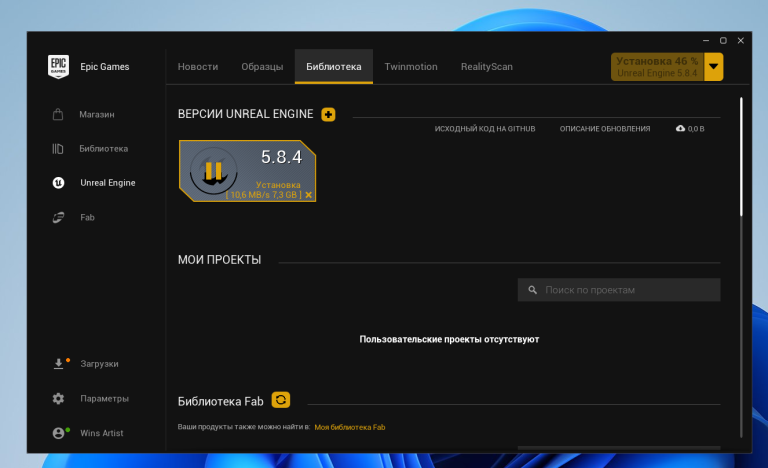
Task: Open the Магазин shopping bag icon
Action: coord(58,114)
